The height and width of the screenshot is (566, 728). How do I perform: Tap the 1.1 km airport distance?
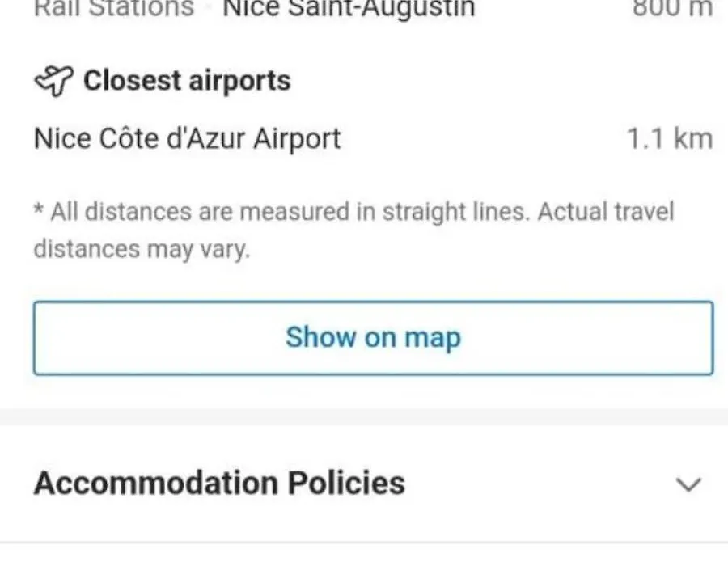point(670,139)
